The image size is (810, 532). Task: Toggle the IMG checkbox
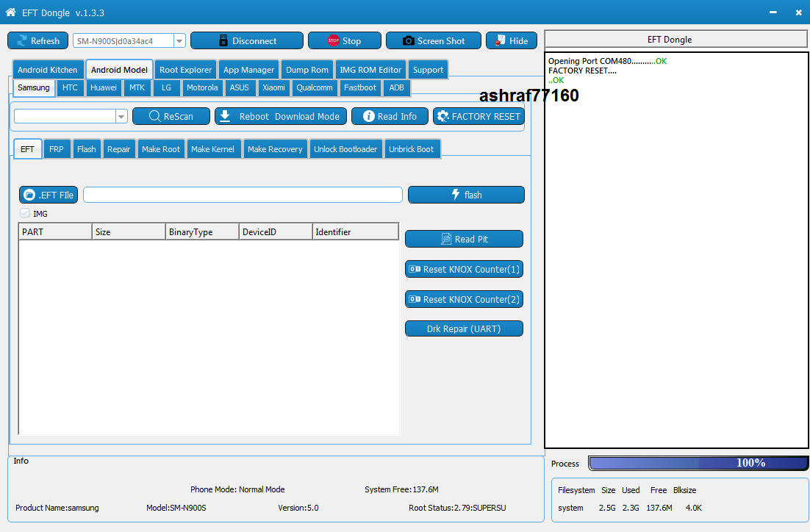tap(25, 213)
